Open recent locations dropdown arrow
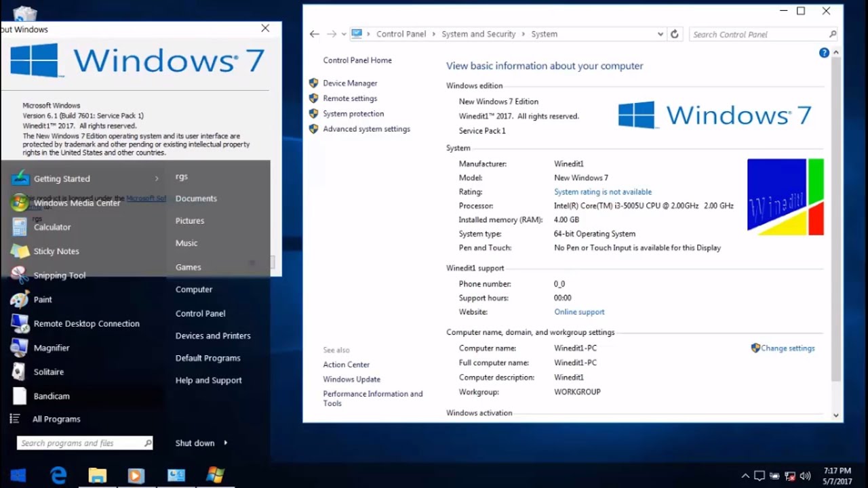The width and height of the screenshot is (868, 488). click(x=344, y=34)
